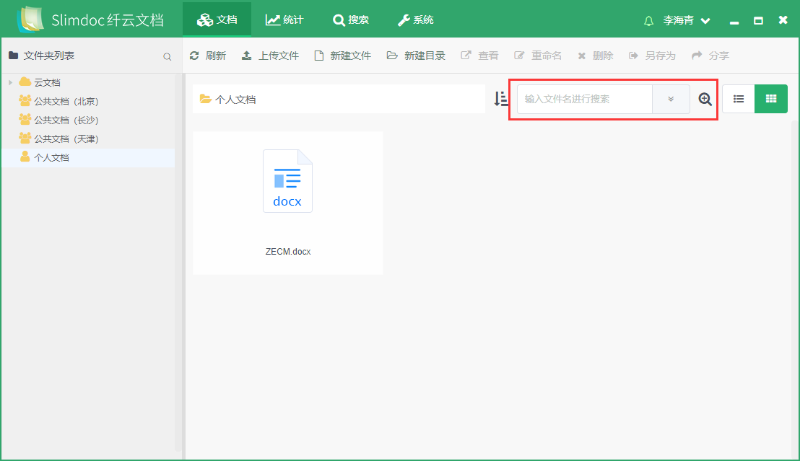Click the refresh (刷新) icon
Screen dimensions: 800x461
coord(195,56)
